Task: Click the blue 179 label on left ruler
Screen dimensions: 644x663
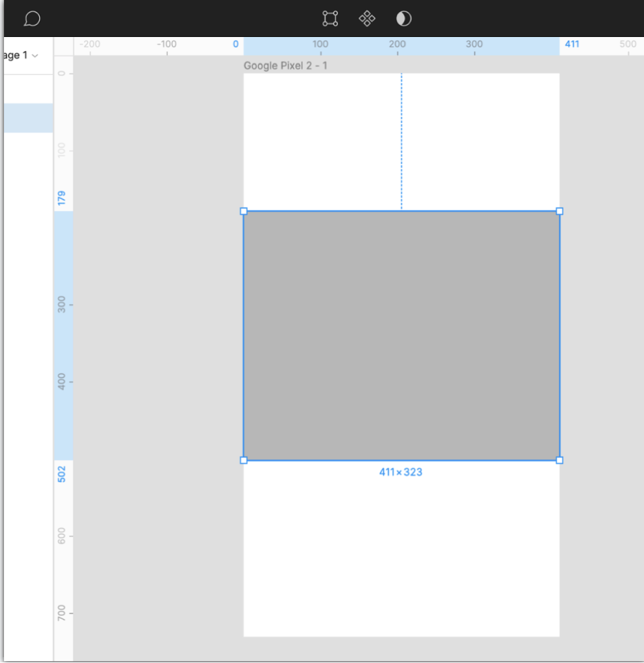Action: (61, 198)
